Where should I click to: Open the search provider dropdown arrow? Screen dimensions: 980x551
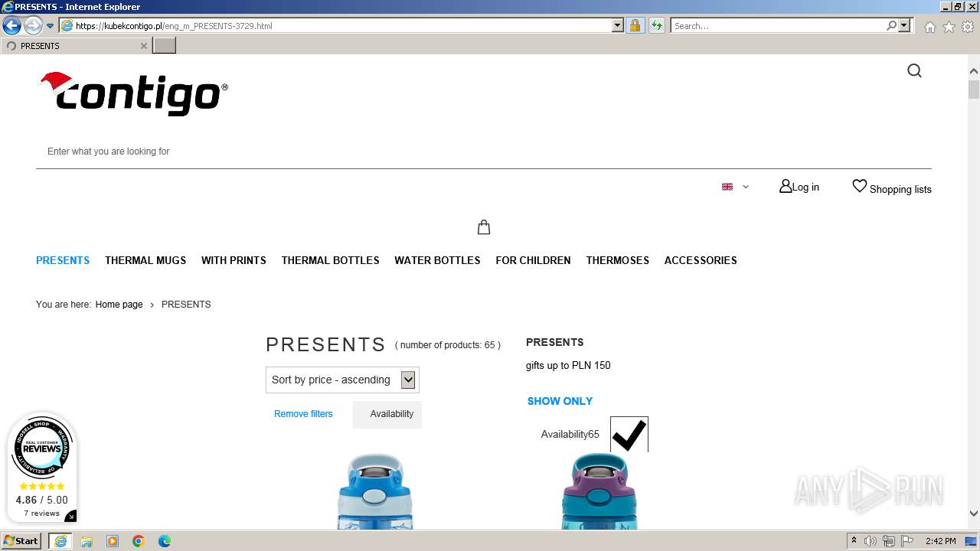(x=904, y=25)
